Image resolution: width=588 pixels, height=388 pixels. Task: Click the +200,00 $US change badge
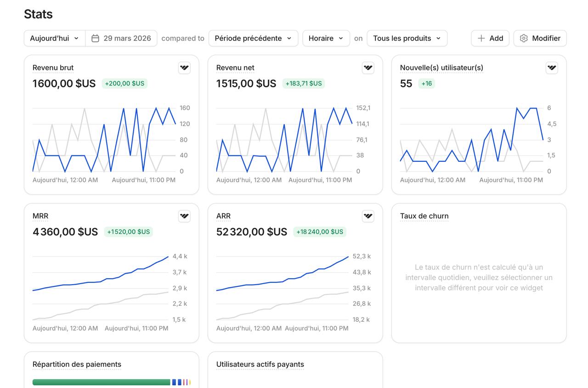point(124,84)
